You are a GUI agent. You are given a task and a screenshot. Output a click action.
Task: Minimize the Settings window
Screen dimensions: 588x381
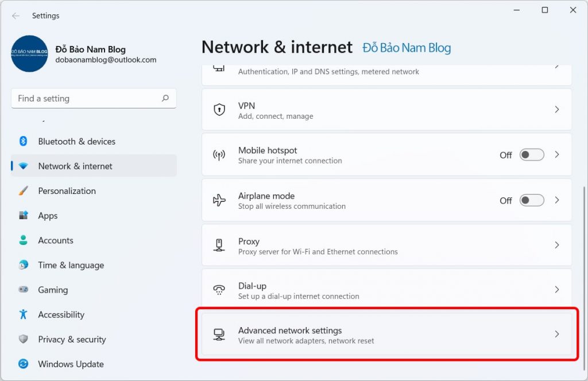(517, 10)
